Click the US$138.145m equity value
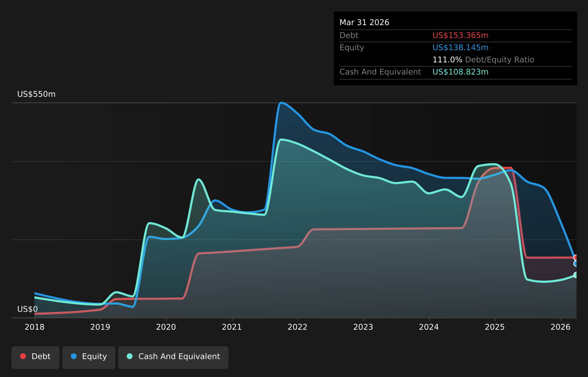The width and height of the screenshot is (588, 377). pyautogui.click(x=461, y=48)
